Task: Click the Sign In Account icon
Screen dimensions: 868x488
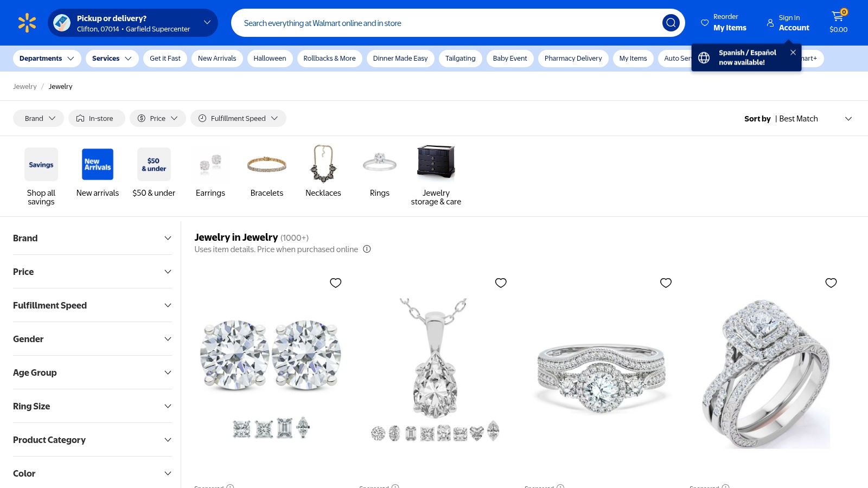Action: pyautogui.click(x=770, y=23)
